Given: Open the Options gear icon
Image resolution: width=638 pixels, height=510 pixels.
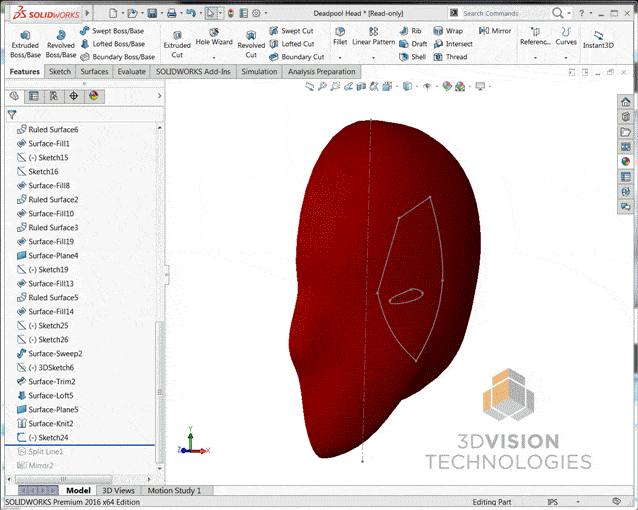Looking at the screenshot, I should pyautogui.click(x=256, y=13).
